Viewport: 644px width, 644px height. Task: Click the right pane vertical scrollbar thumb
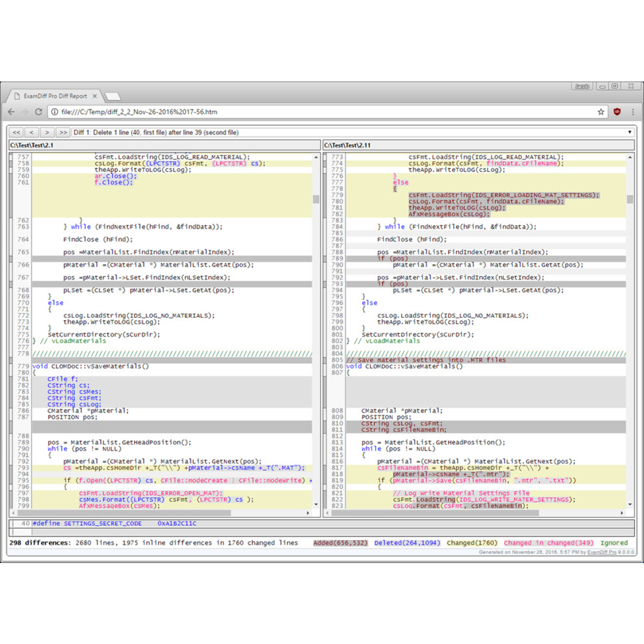coord(630,199)
